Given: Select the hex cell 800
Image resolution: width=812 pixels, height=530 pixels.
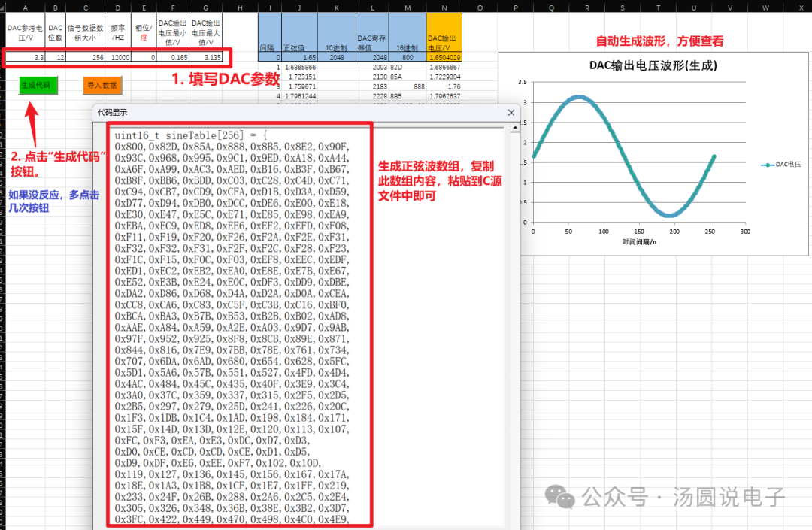Looking at the screenshot, I should click(x=408, y=57).
